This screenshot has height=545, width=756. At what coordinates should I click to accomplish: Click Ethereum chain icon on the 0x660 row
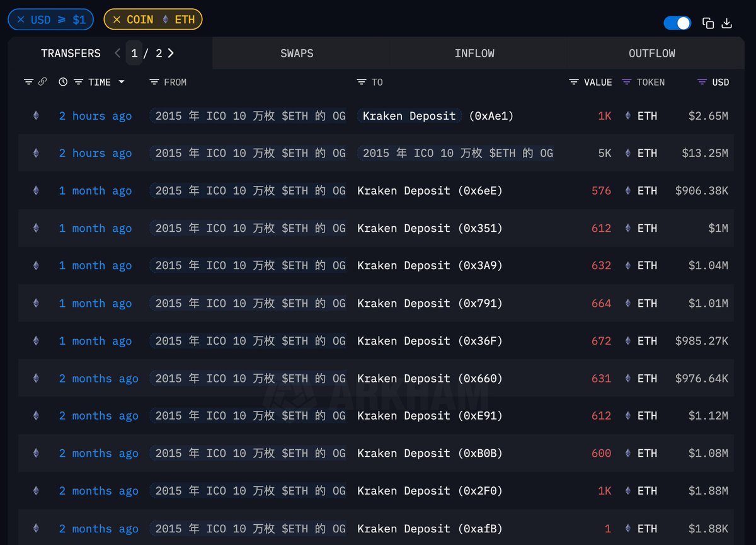36,378
